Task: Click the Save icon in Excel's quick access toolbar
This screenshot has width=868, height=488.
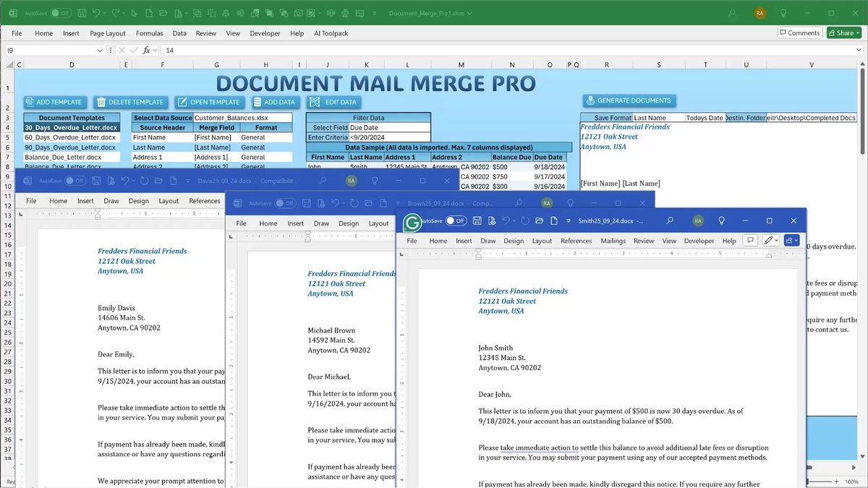Action: 82,13
